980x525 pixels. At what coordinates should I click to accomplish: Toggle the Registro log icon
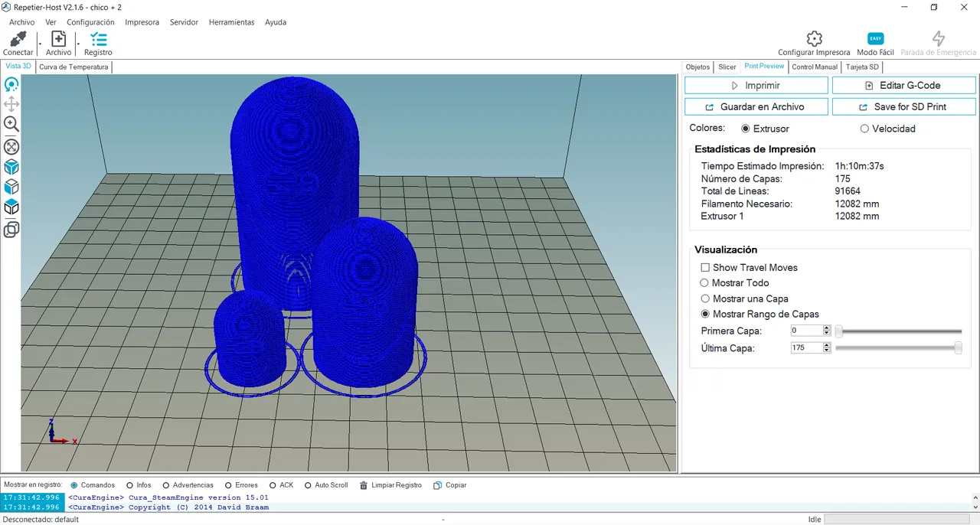tap(98, 39)
